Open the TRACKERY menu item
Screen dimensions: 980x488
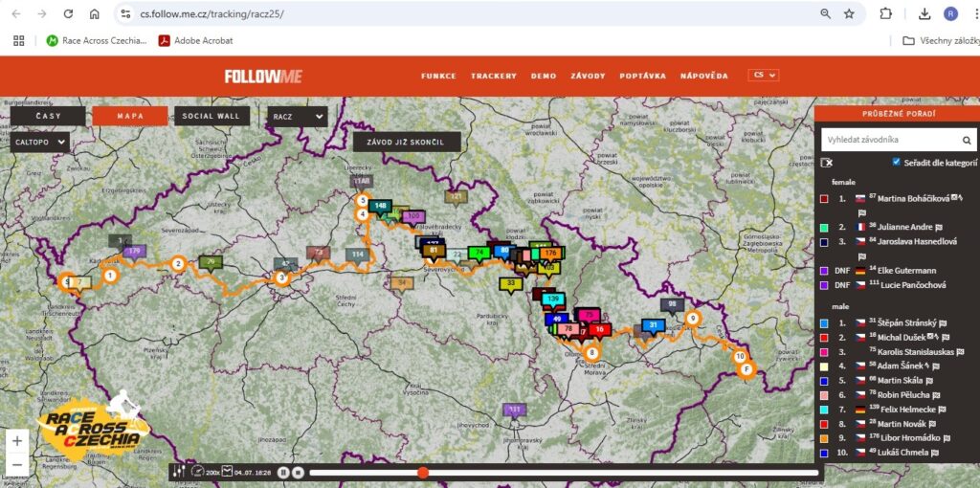point(493,76)
